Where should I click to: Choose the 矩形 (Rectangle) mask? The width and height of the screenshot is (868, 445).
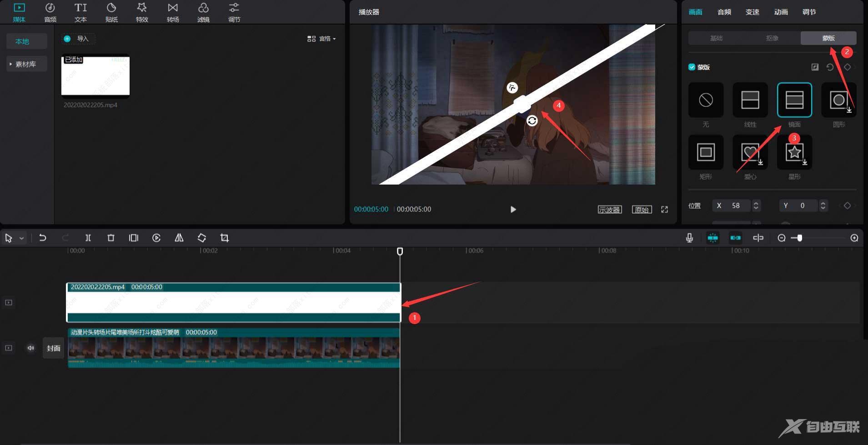(x=706, y=152)
